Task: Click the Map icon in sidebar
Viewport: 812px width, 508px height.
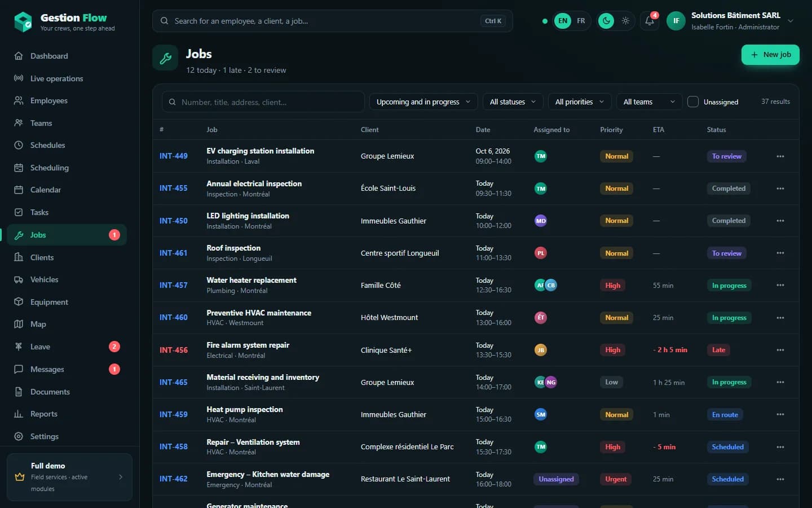Action: tap(19, 324)
